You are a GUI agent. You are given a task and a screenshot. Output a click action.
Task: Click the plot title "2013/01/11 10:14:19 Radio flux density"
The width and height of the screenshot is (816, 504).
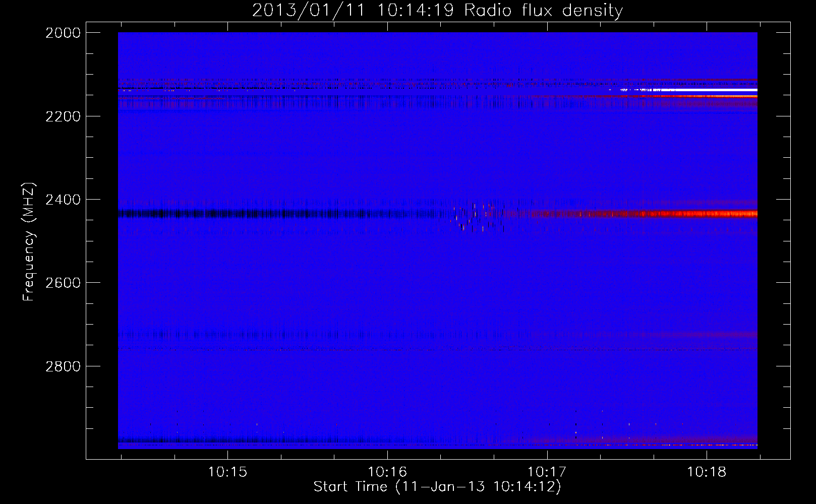click(437, 10)
